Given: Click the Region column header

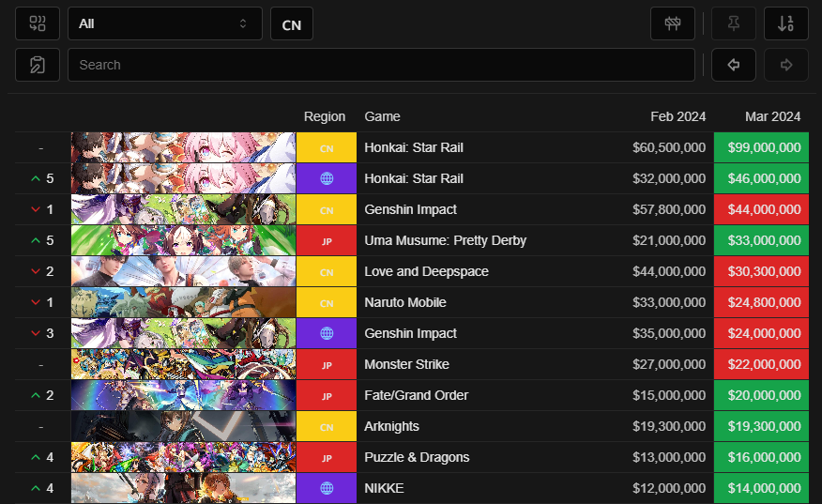Looking at the screenshot, I should pos(325,116).
